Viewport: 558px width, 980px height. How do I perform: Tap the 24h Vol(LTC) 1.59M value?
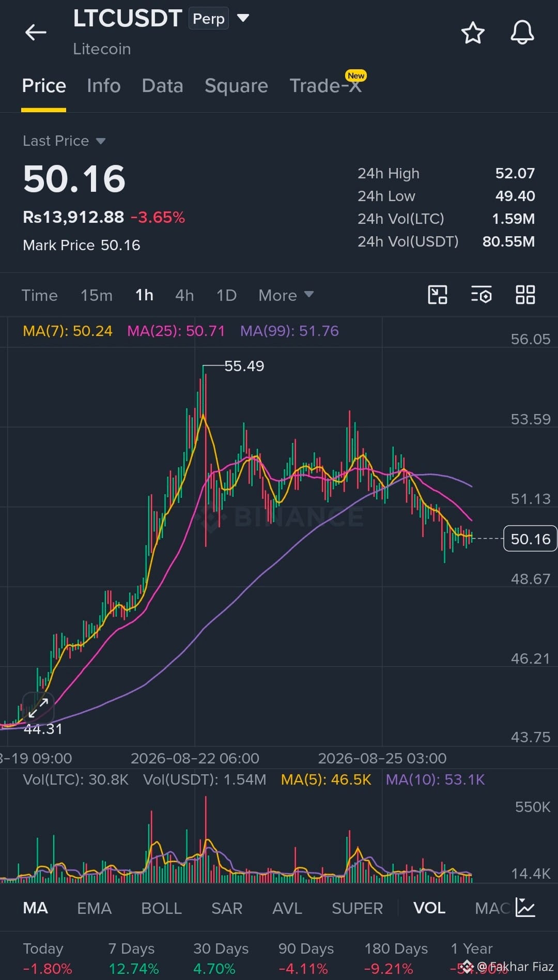[x=513, y=219]
